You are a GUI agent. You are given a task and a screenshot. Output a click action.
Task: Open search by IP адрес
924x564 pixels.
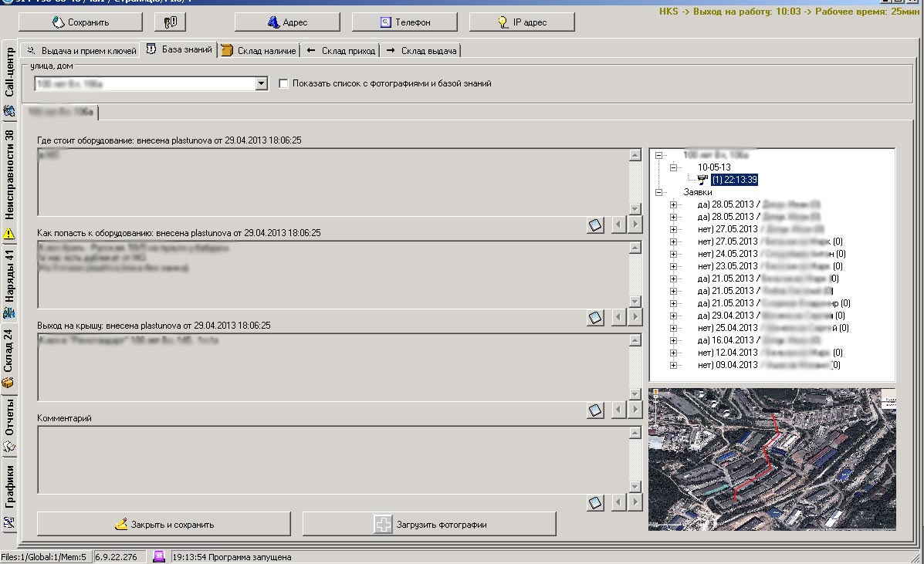pyautogui.click(x=522, y=22)
